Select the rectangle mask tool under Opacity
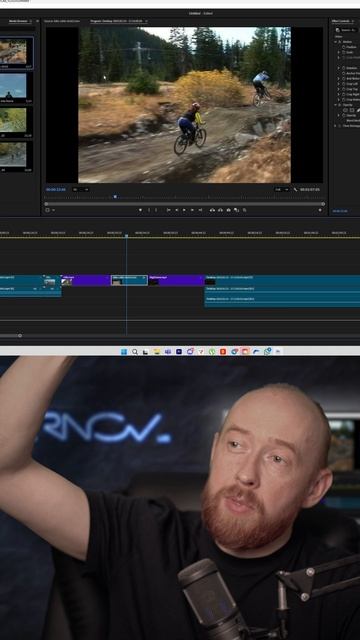Screen dimensions: 360x640 (x=352, y=110)
